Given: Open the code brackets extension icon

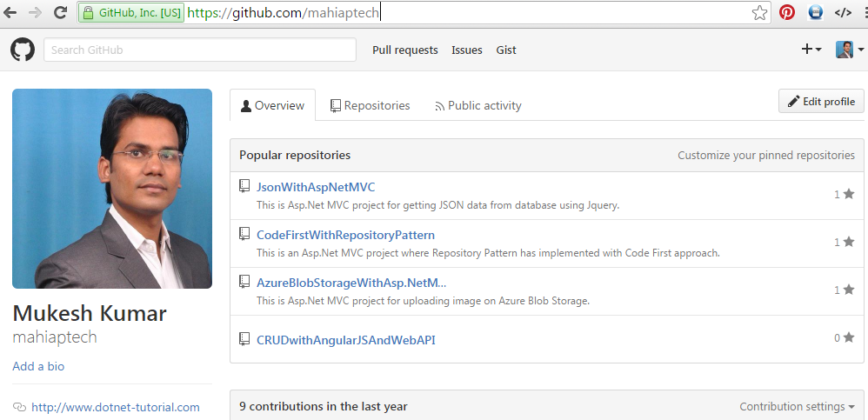Looking at the screenshot, I should click(x=843, y=13).
